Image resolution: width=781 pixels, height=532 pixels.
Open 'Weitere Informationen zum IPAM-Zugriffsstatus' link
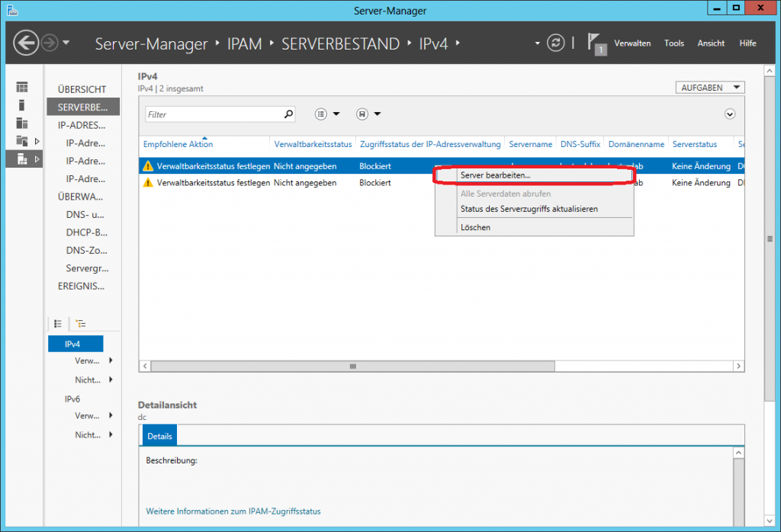click(233, 511)
